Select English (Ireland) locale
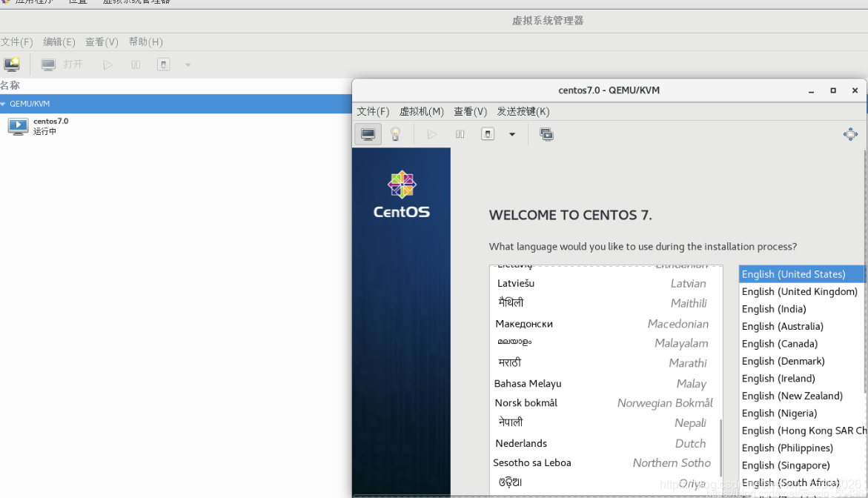 [x=801, y=379]
